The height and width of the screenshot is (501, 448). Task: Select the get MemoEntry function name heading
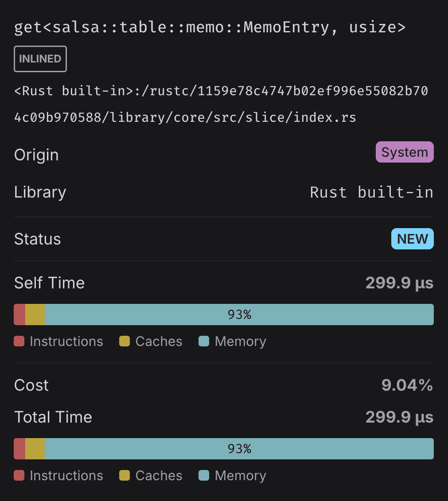[210, 27]
